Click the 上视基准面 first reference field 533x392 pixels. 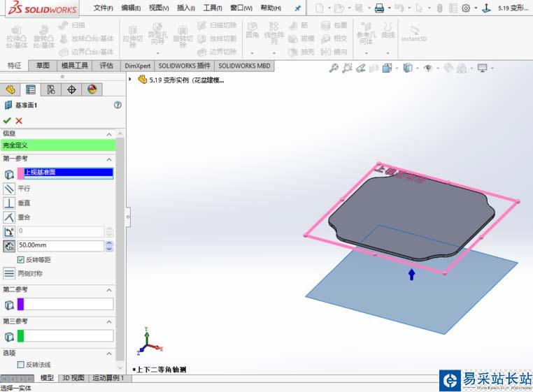point(69,173)
